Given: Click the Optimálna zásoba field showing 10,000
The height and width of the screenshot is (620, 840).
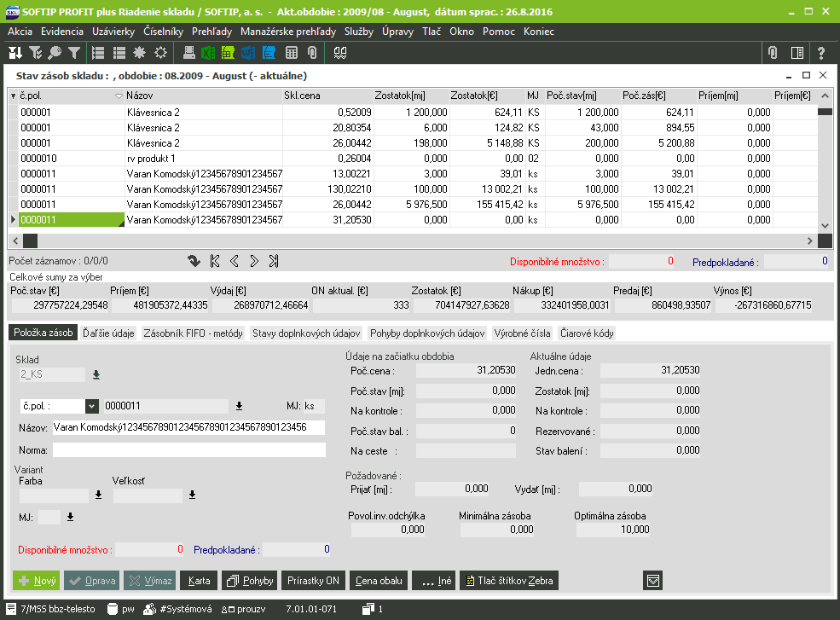Looking at the screenshot, I should (x=613, y=530).
